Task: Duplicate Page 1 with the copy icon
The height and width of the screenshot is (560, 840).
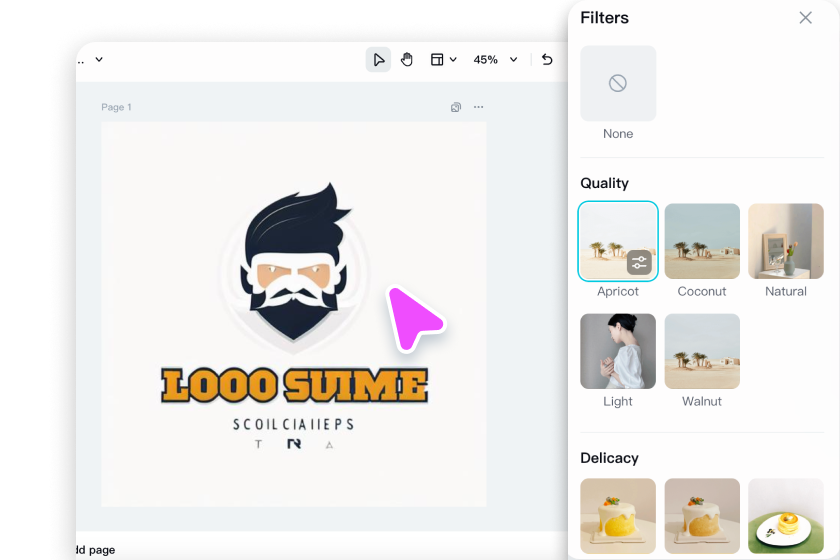Action: (456, 107)
